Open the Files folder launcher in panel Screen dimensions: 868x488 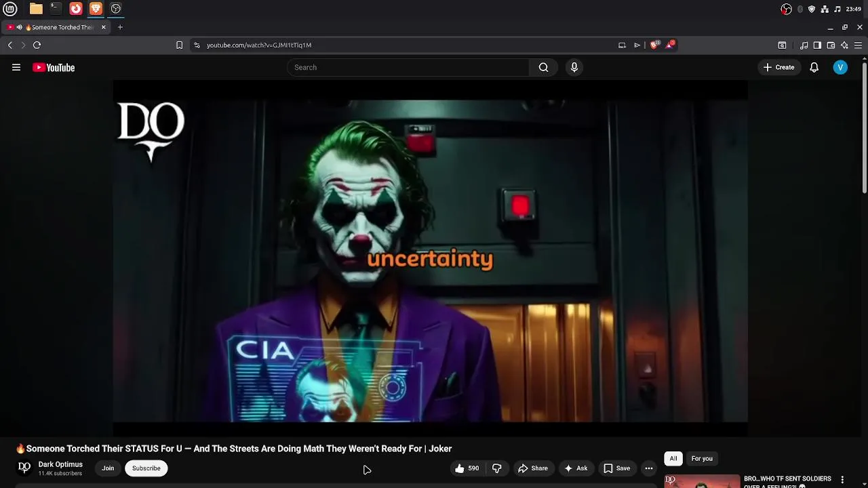(36, 9)
